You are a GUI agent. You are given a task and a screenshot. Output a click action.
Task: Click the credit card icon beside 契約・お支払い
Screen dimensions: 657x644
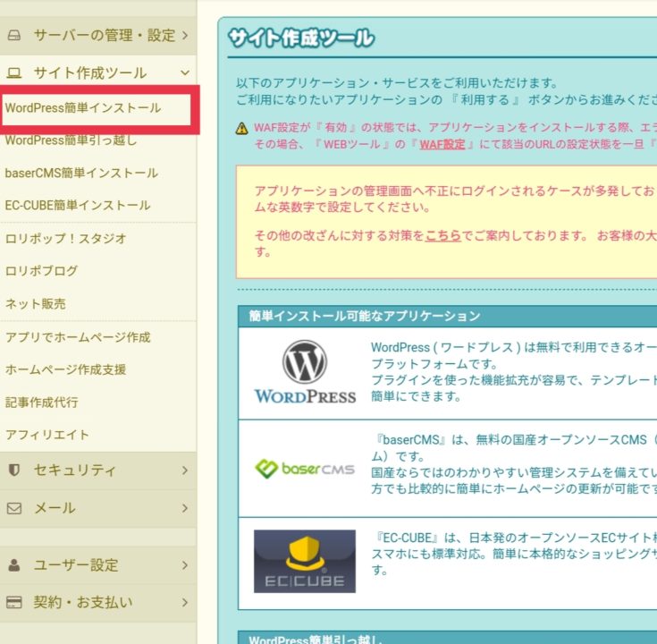[x=13, y=602]
